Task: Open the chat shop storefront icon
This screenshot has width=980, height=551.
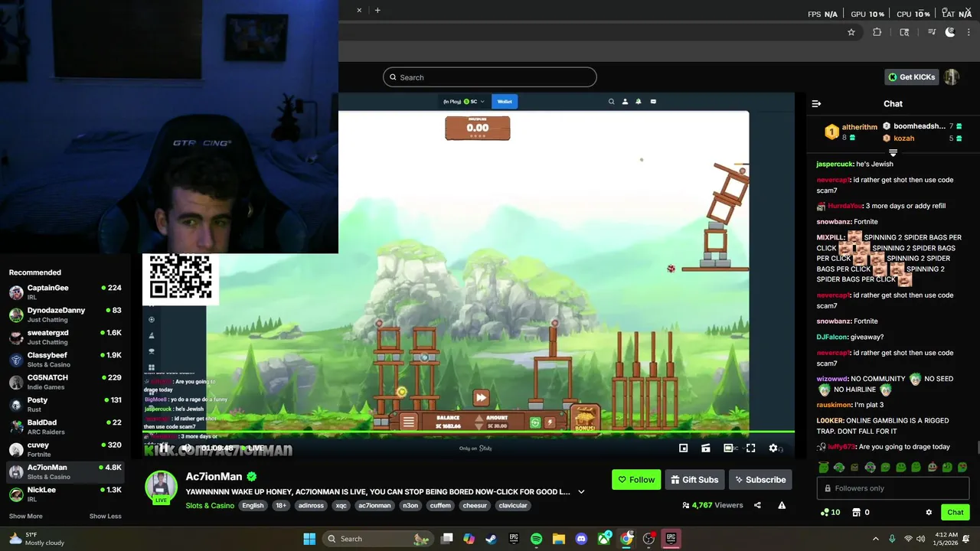Action: point(857,512)
